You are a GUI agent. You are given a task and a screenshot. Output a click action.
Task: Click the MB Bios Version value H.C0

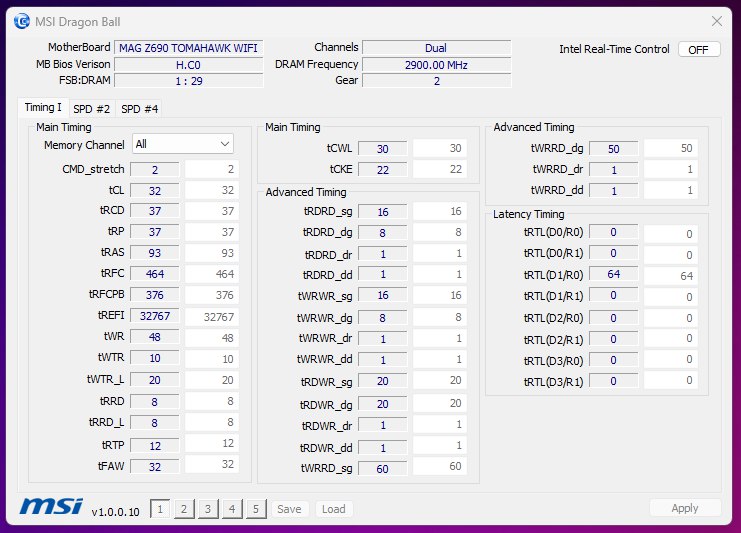(189, 65)
